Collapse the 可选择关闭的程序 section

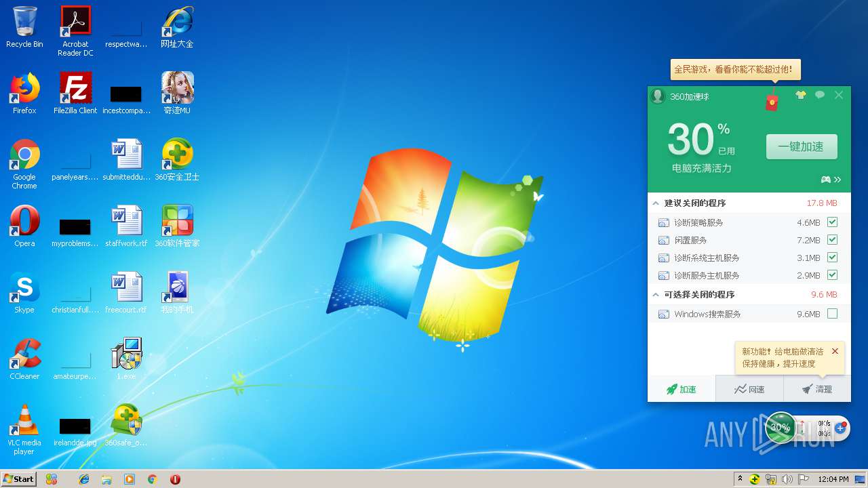coord(656,295)
